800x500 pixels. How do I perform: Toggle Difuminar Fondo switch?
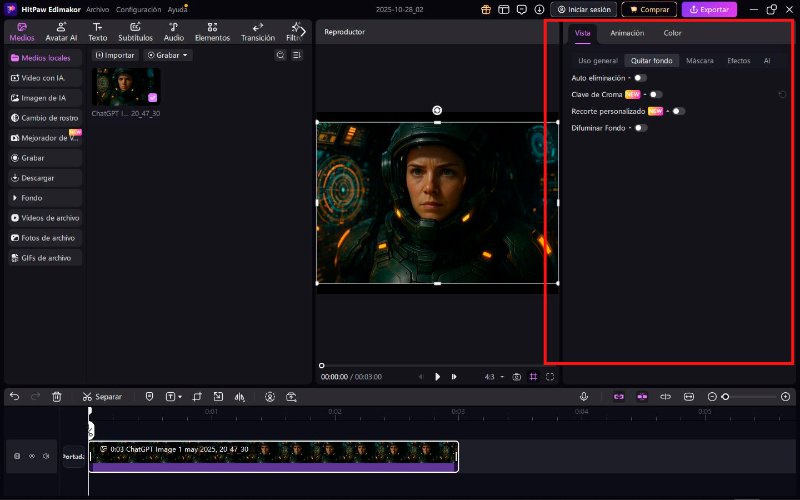(x=640, y=128)
